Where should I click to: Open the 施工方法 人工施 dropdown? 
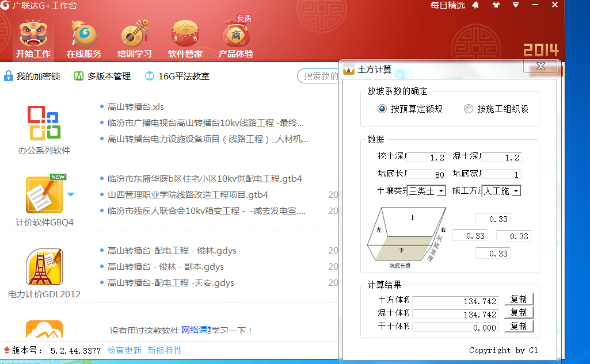coord(501,191)
